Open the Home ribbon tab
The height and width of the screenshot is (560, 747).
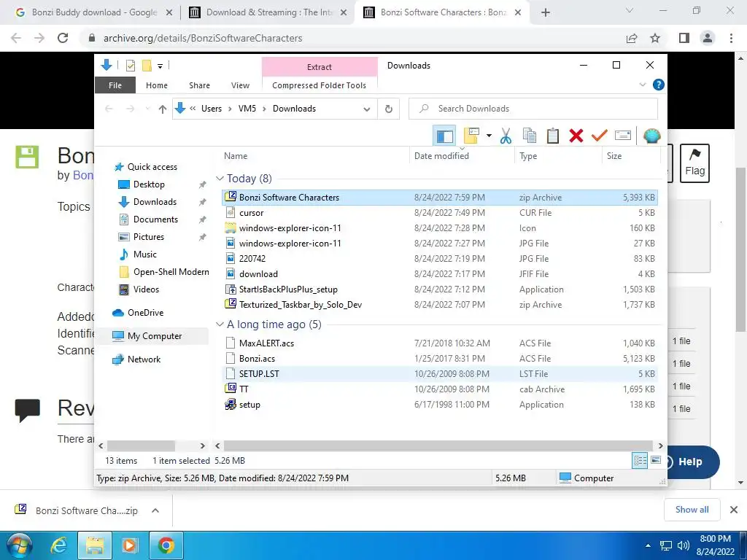[157, 85]
